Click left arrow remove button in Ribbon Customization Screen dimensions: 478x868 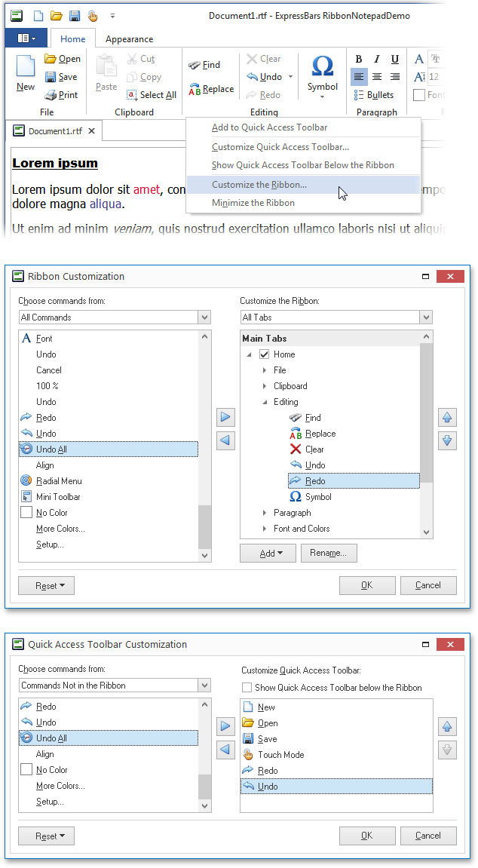pyautogui.click(x=225, y=440)
